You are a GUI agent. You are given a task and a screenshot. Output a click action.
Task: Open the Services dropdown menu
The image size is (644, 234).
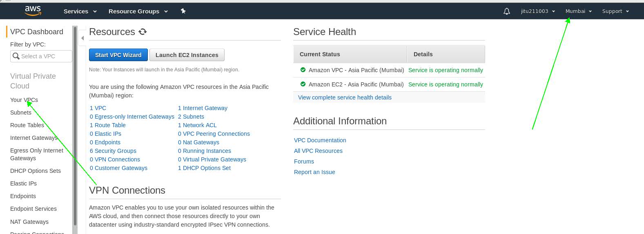click(80, 11)
